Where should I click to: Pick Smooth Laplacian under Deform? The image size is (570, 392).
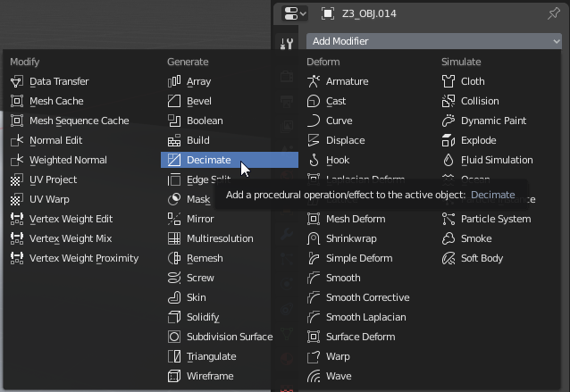tap(365, 317)
